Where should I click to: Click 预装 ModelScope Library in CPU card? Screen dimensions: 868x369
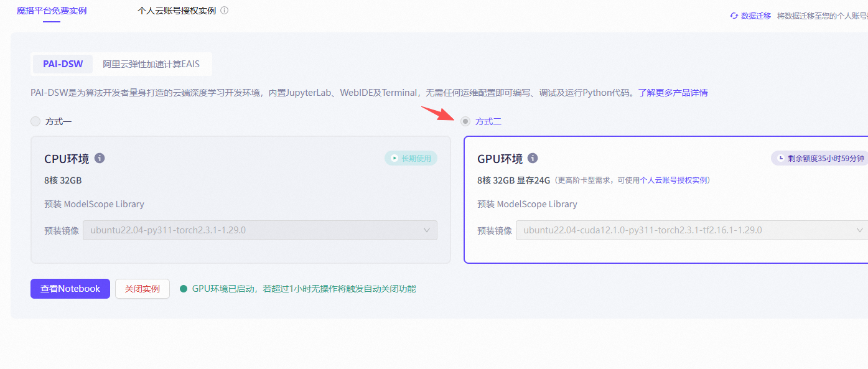click(94, 204)
